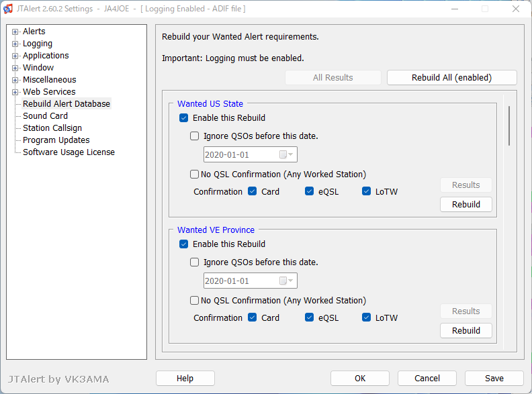Minimize the JTAlert Settings window

(455, 9)
